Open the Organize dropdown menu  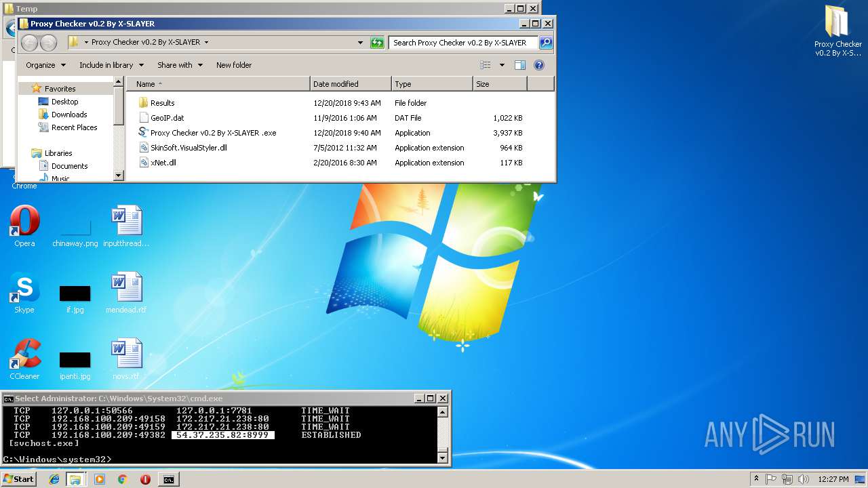[45, 65]
